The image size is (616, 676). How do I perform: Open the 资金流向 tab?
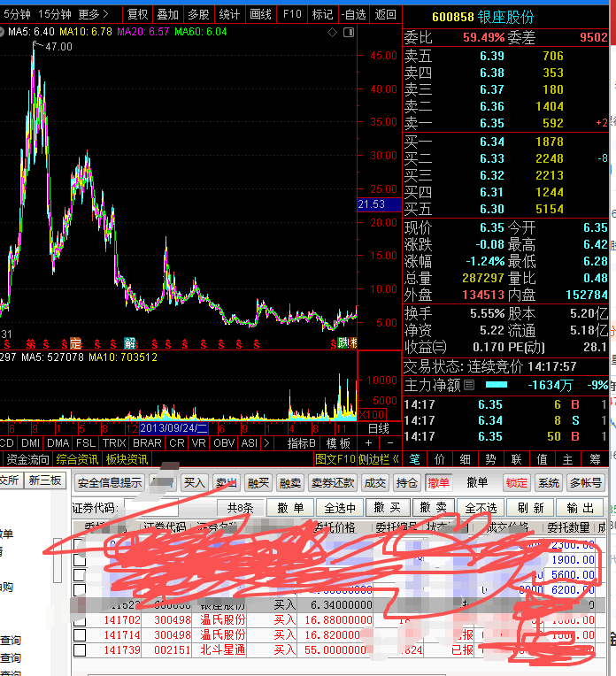27,459
